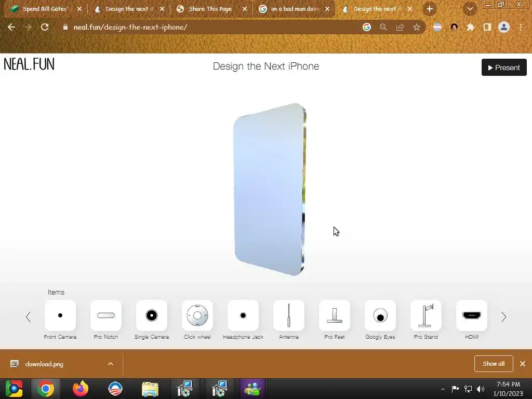Go back to previous page
Image resolution: width=532 pixels, height=399 pixels.
[x=11, y=27]
